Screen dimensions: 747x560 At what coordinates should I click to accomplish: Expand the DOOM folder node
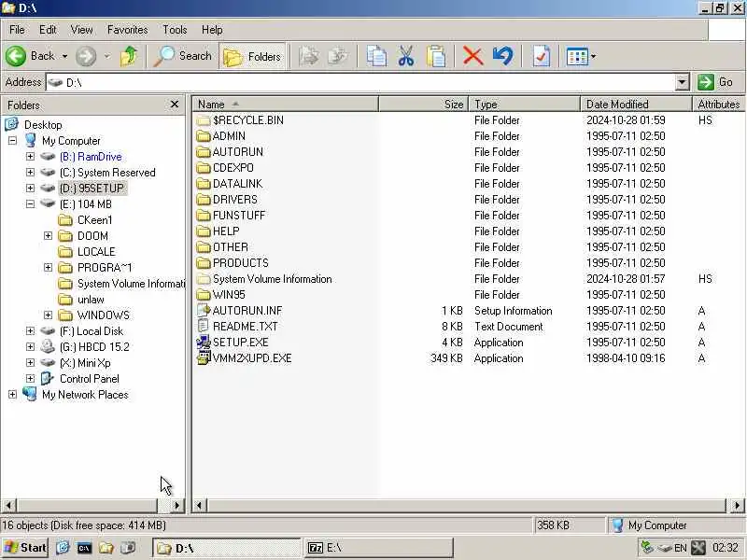pos(49,236)
